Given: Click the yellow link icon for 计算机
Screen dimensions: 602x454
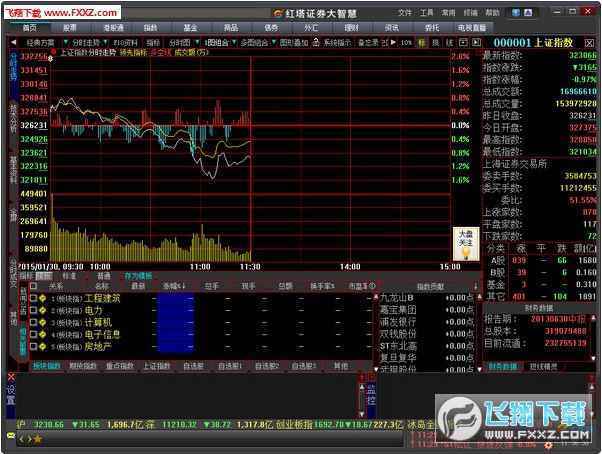Looking at the screenshot, I should (x=43, y=322).
